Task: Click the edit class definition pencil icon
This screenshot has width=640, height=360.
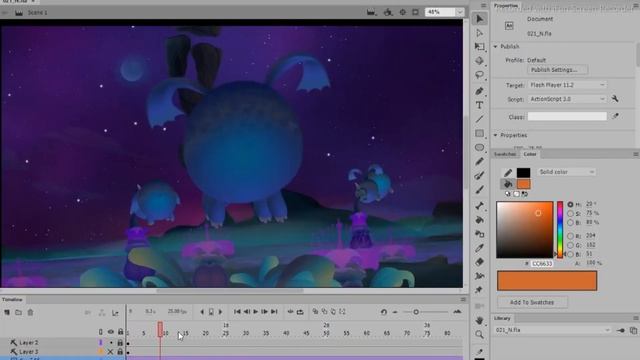Action: pyautogui.click(x=615, y=117)
